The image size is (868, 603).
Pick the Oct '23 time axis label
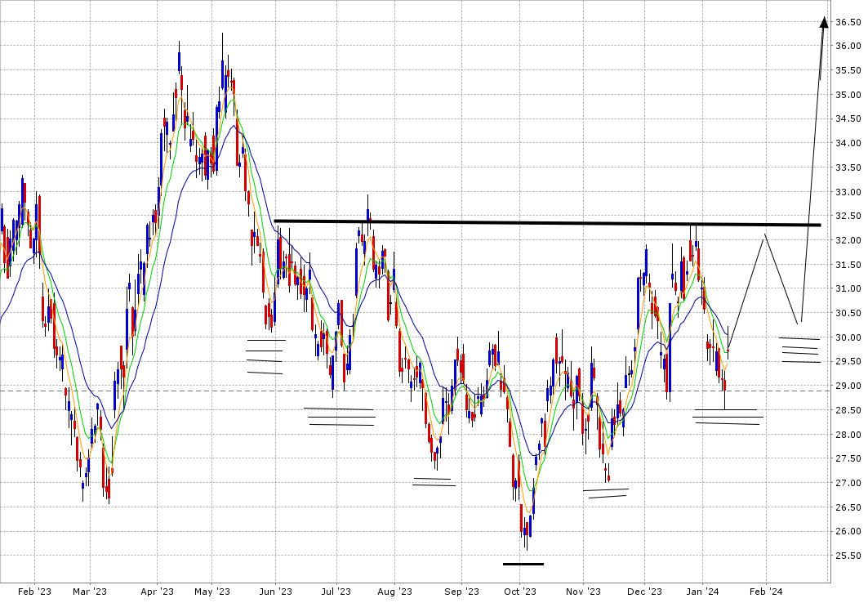point(520,592)
